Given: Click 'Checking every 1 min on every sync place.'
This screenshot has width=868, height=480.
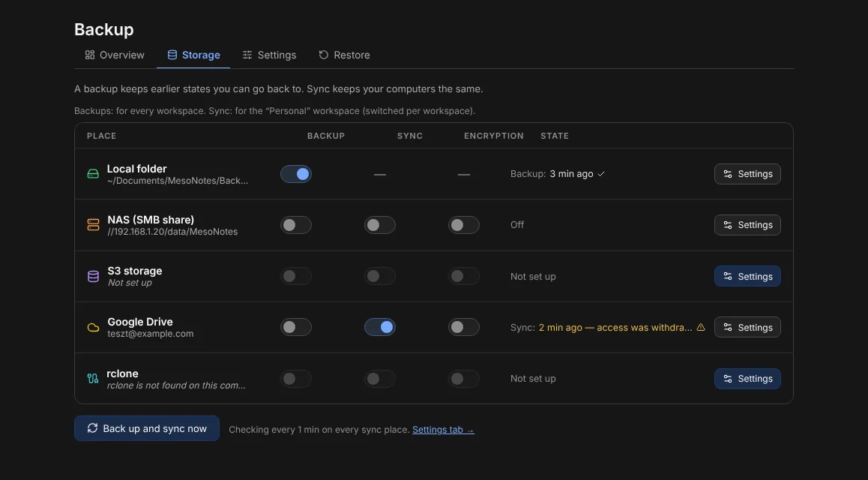Looking at the screenshot, I should pos(319,430).
